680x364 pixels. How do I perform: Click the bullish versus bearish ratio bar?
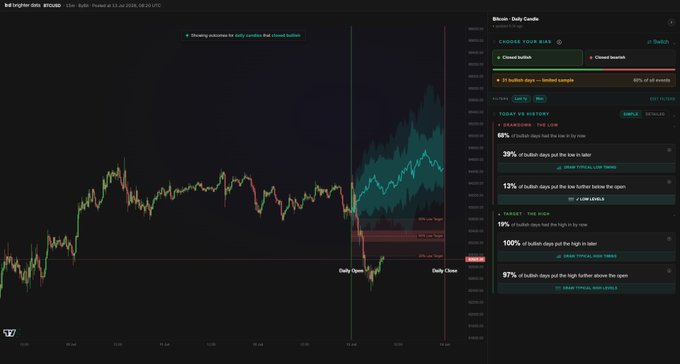584,69
